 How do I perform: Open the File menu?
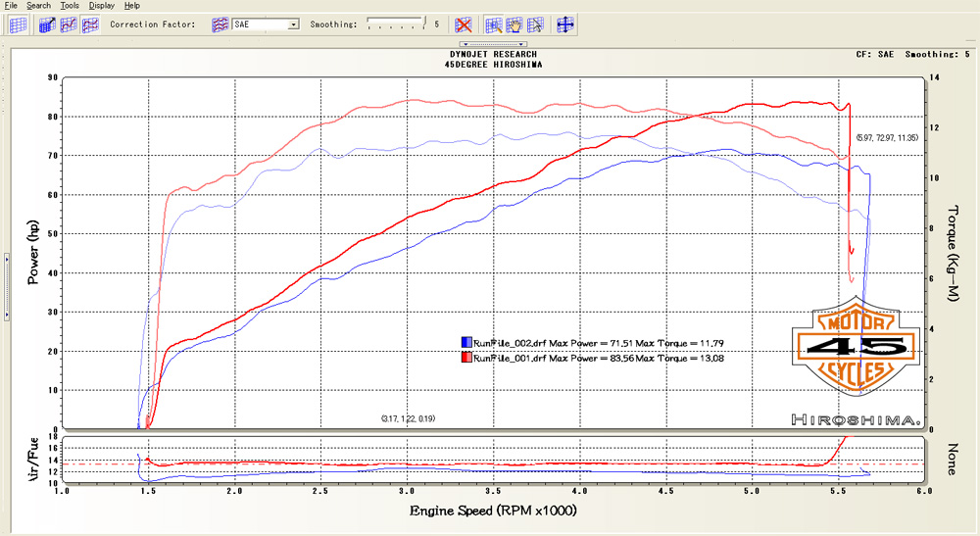tap(11, 6)
